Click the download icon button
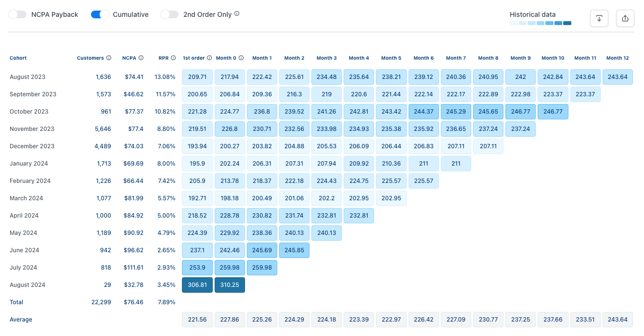The image size is (644, 336). pyautogui.click(x=599, y=18)
